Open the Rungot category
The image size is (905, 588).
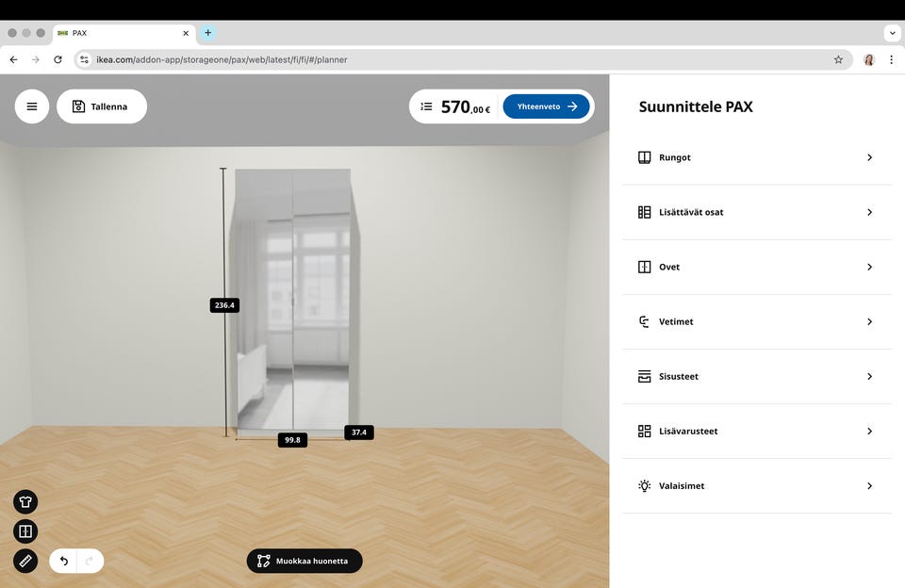(x=757, y=157)
